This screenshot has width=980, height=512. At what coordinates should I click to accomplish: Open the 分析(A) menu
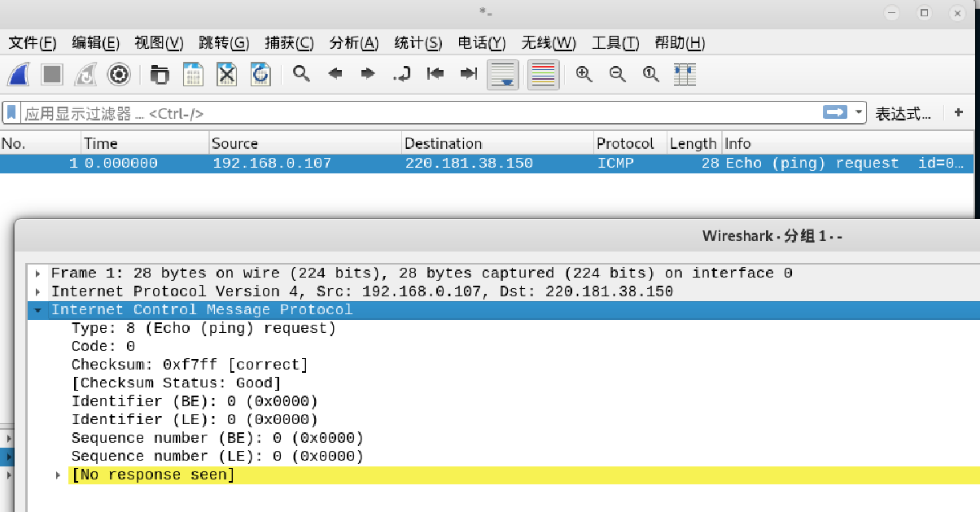coord(354,43)
